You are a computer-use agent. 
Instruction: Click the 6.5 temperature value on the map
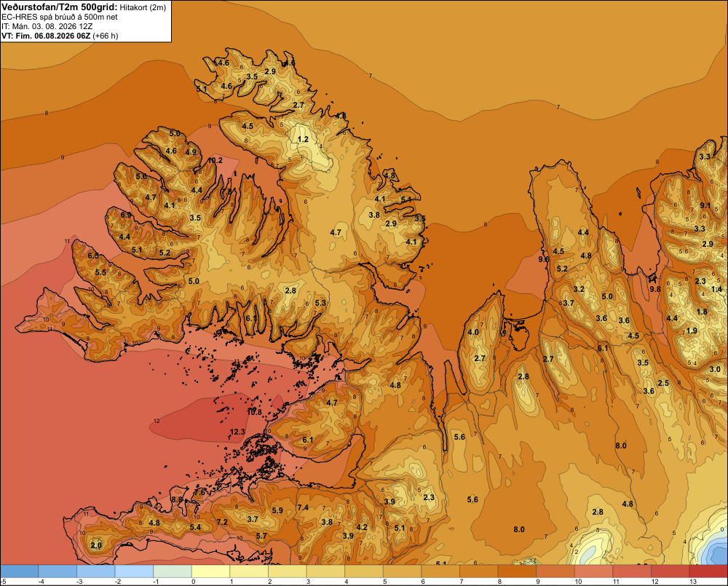click(x=93, y=256)
